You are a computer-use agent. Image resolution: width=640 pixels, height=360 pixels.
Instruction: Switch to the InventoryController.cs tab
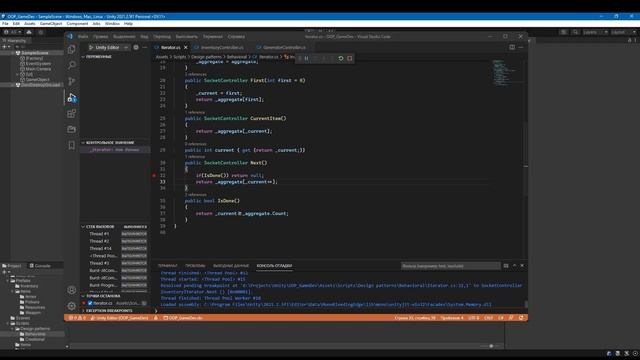(222, 47)
